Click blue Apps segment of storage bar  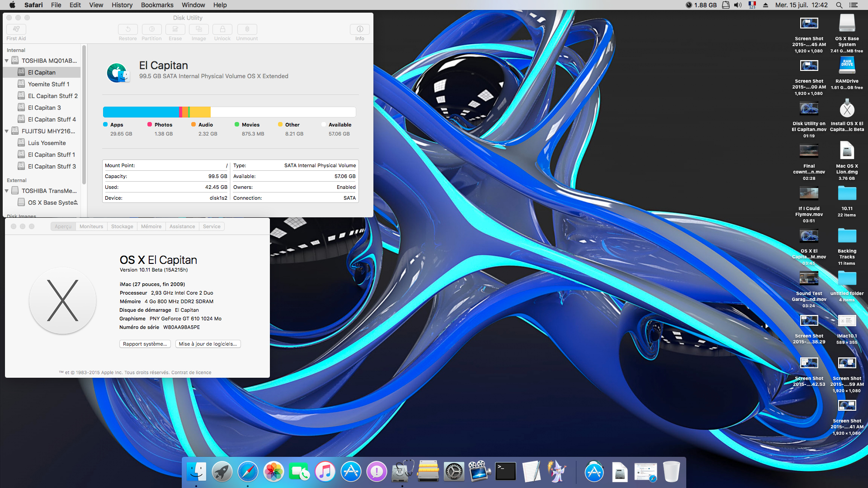click(141, 112)
